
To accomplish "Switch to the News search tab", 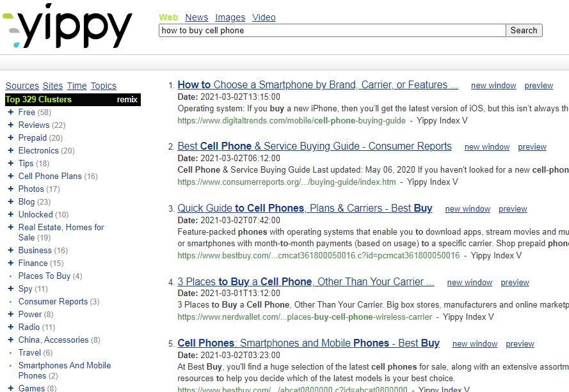I will [196, 17].
